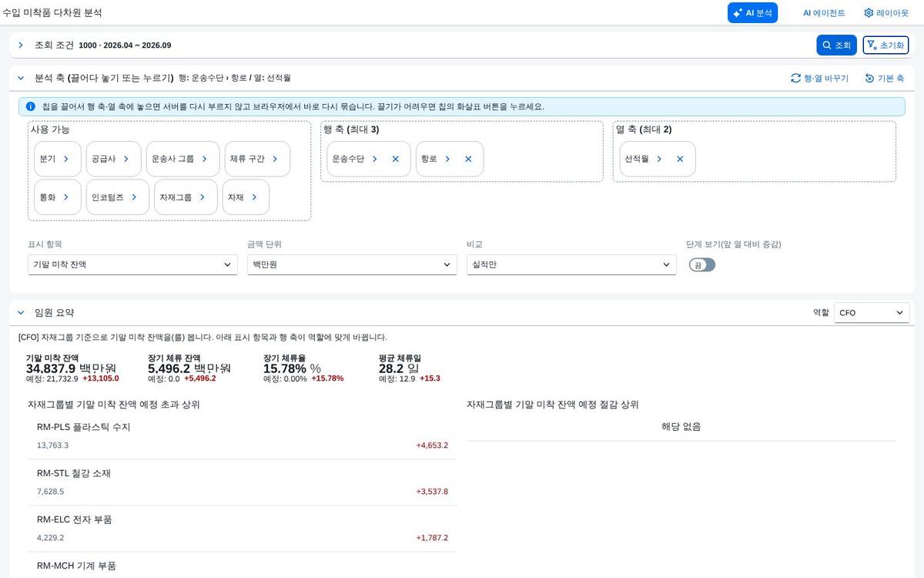Collapse the 임원 요약 section

coord(21,312)
